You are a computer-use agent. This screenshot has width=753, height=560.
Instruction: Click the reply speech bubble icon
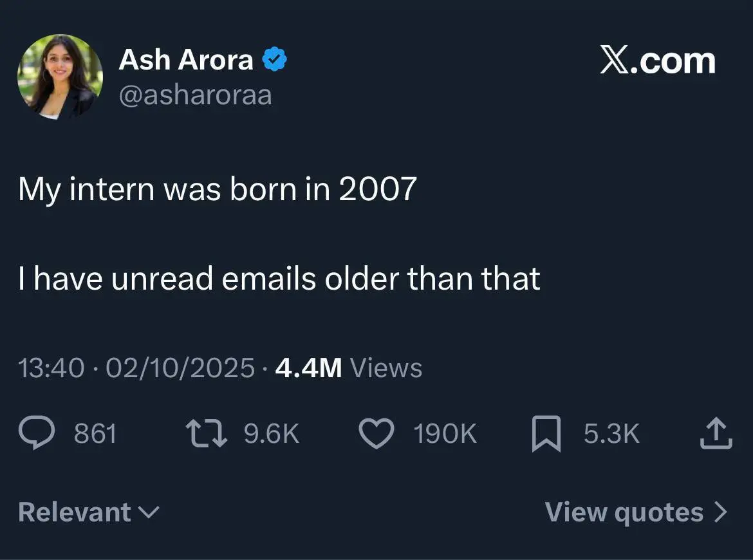pyautogui.click(x=37, y=433)
